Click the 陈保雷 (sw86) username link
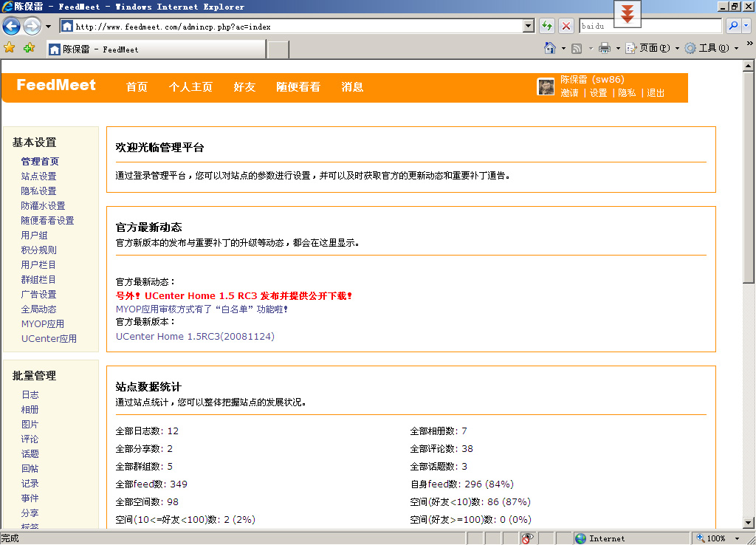 point(592,80)
